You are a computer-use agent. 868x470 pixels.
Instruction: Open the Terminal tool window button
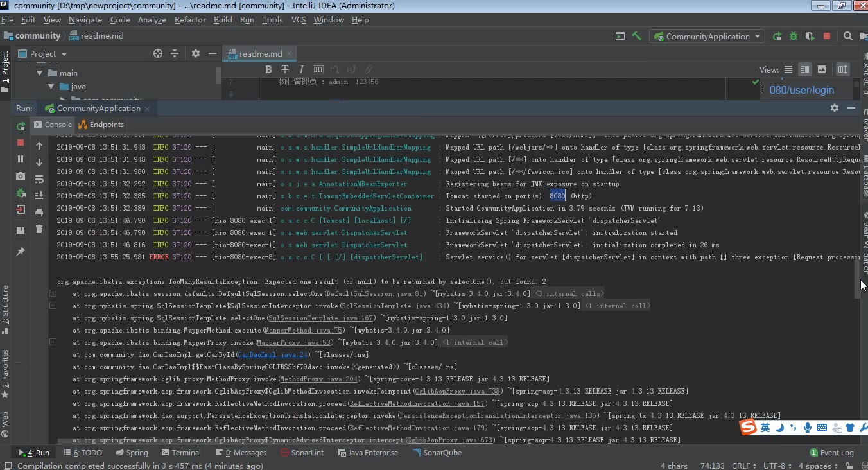coord(180,453)
